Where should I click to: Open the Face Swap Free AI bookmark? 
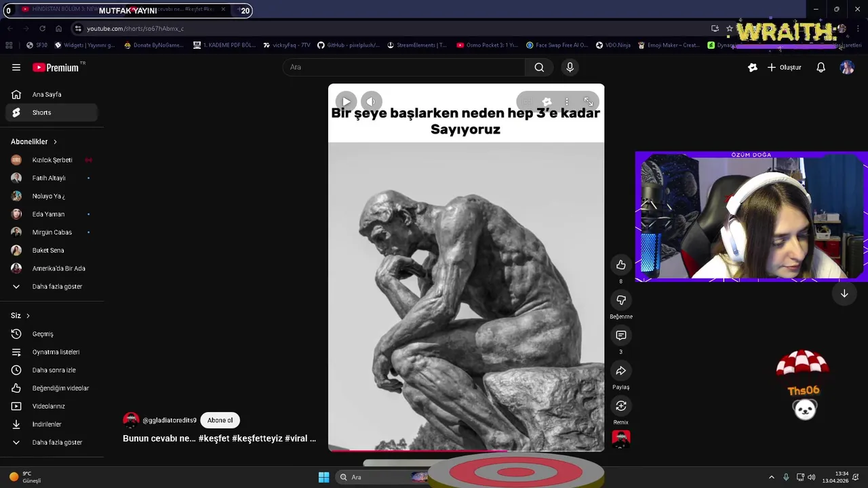pos(557,45)
